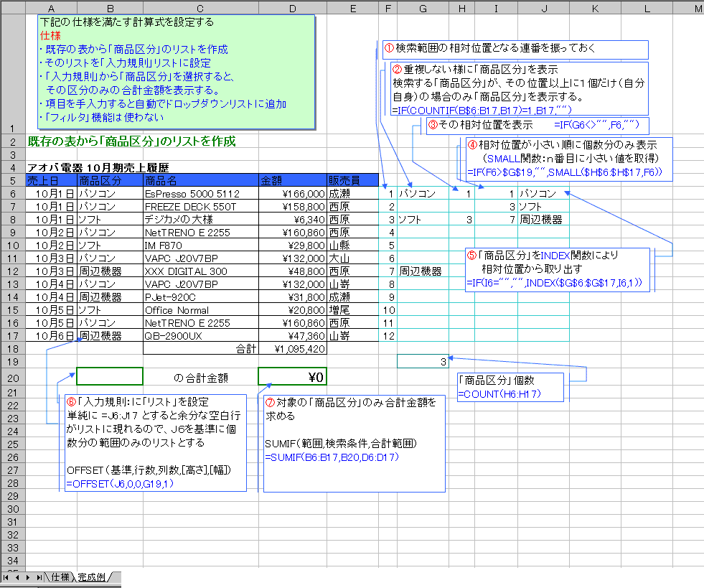Select the 完成例 sheet tab
Screen dimensions: 704x588
[92, 577]
